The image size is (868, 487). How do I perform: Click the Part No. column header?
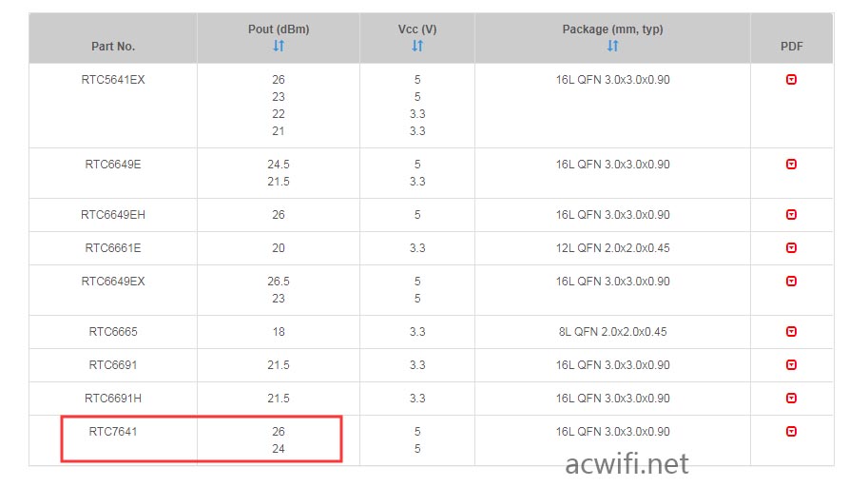(x=113, y=47)
